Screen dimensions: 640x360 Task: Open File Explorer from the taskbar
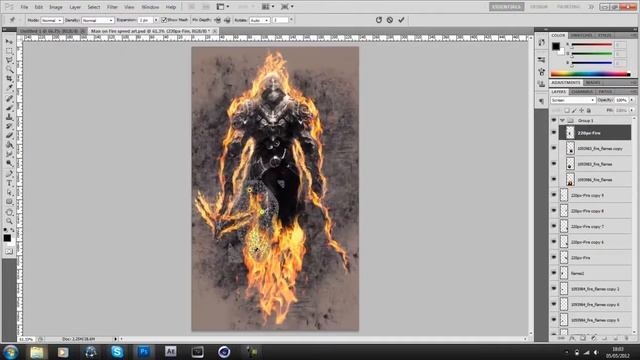37,351
